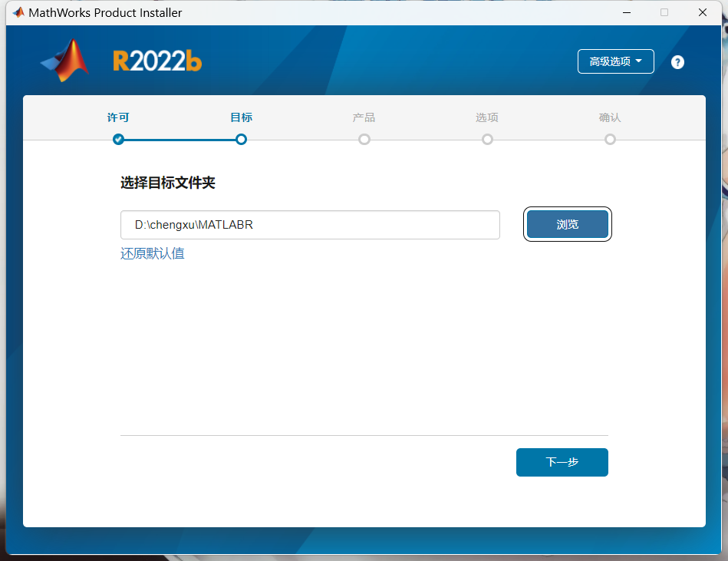Select the 产品 step label
Screen dimensions: 728x561
(x=364, y=117)
